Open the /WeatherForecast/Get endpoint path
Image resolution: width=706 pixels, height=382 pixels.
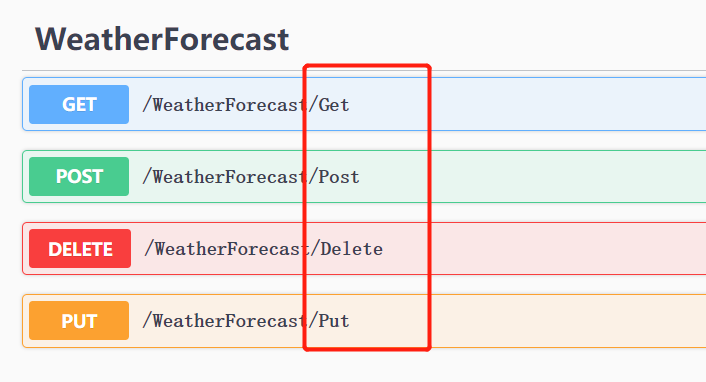pos(246,105)
